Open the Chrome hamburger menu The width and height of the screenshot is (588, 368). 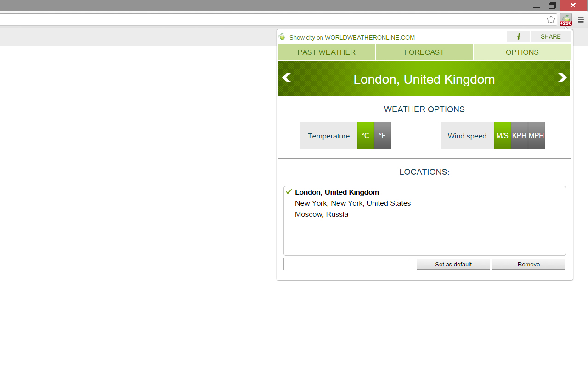[581, 20]
